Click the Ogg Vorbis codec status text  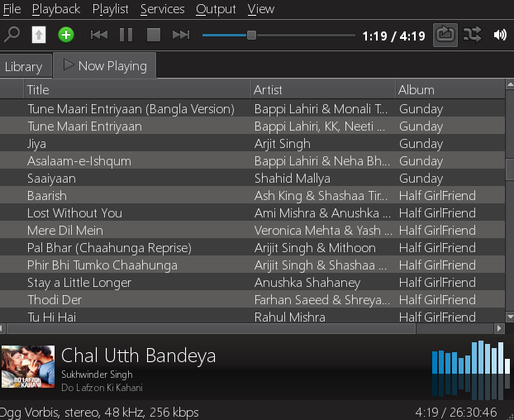click(x=99, y=412)
